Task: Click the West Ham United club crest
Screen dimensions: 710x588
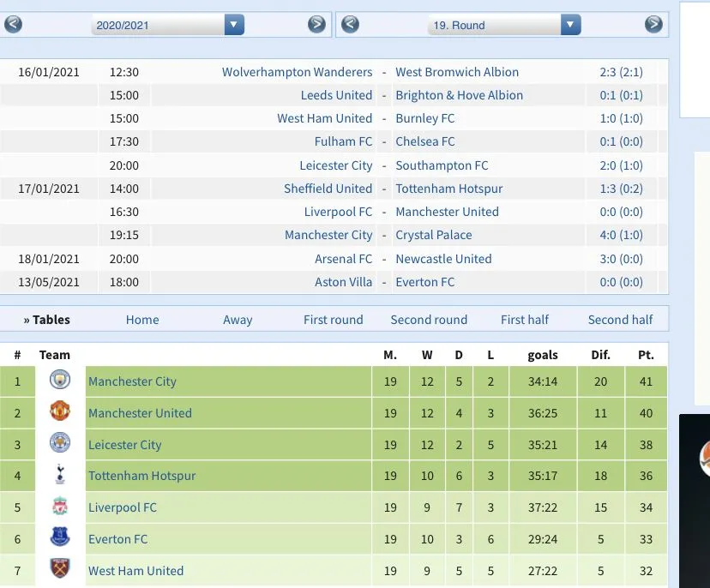Action: click(59, 570)
